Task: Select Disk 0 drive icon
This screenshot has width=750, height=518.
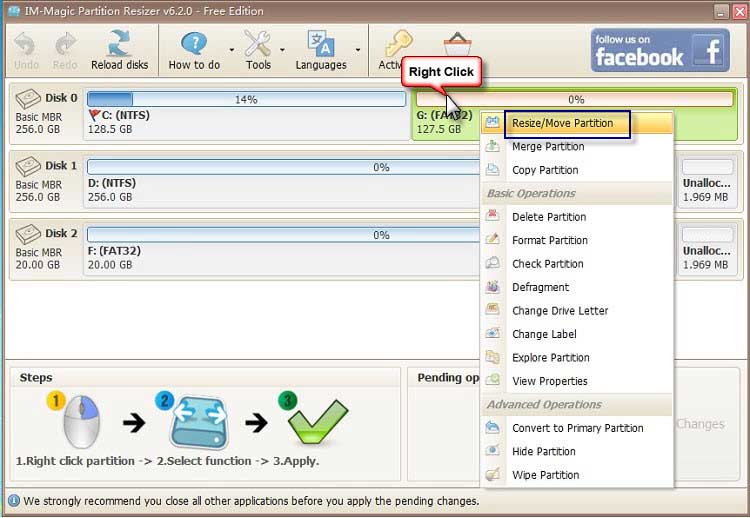Action: [x=28, y=99]
